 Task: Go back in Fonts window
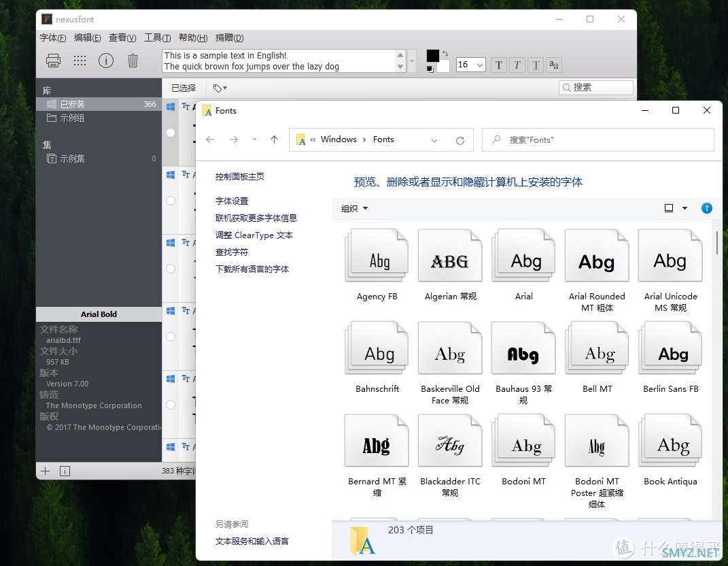click(210, 139)
